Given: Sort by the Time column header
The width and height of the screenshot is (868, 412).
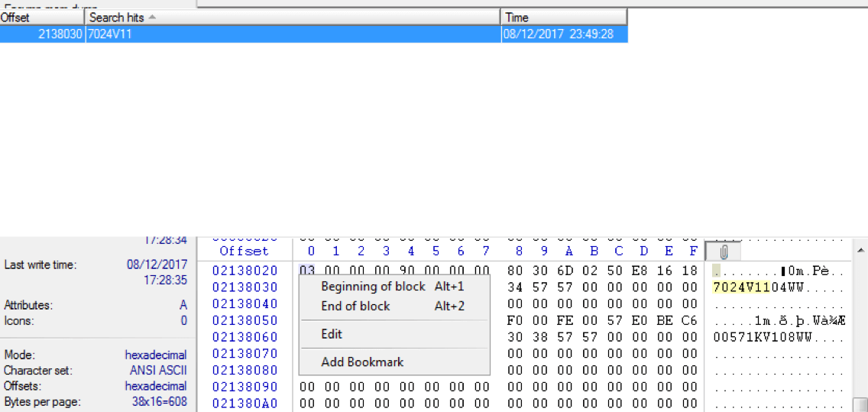Looking at the screenshot, I should click(x=564, y=17).
